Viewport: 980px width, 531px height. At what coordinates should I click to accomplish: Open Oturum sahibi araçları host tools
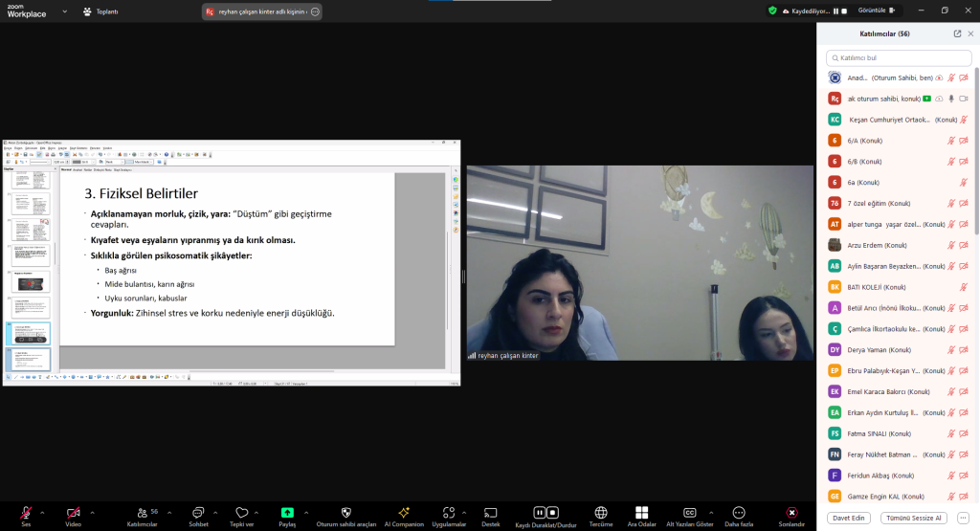coord(345,512)
